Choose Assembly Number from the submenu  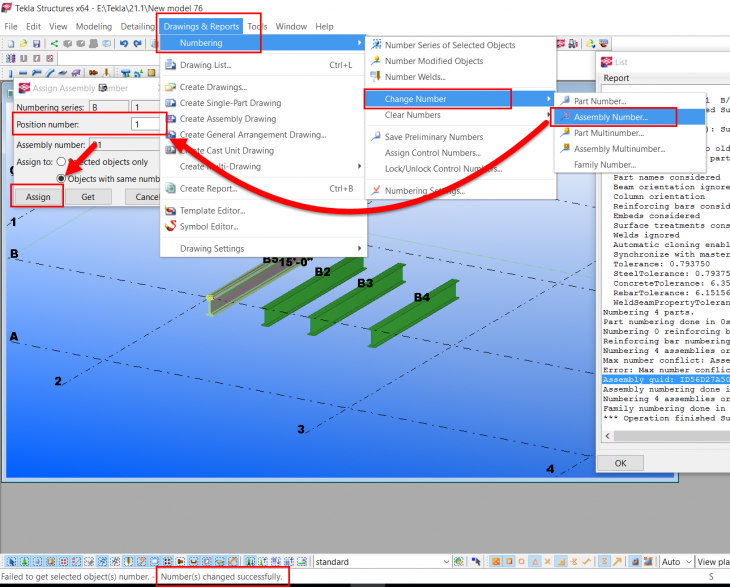(x=610, y=117)
